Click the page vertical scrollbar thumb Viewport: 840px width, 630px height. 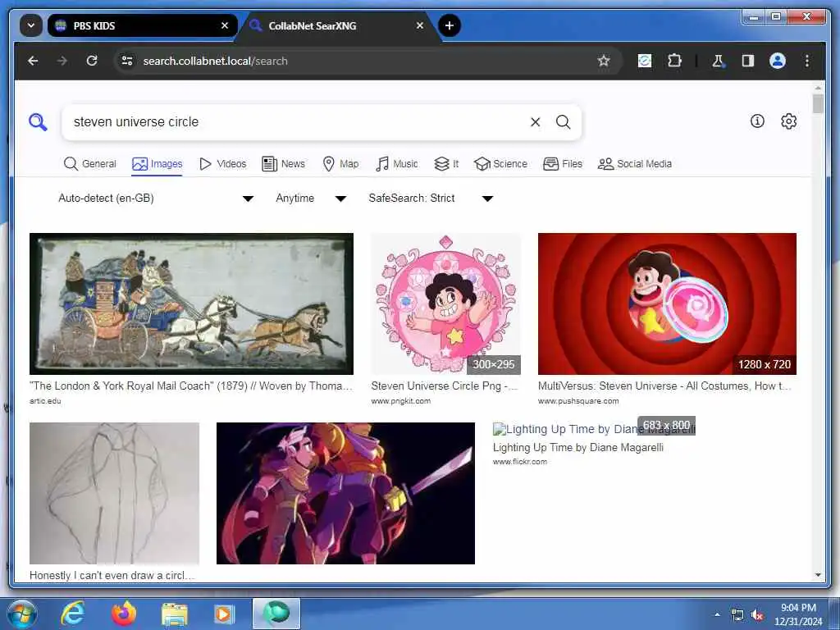(818, 104)
